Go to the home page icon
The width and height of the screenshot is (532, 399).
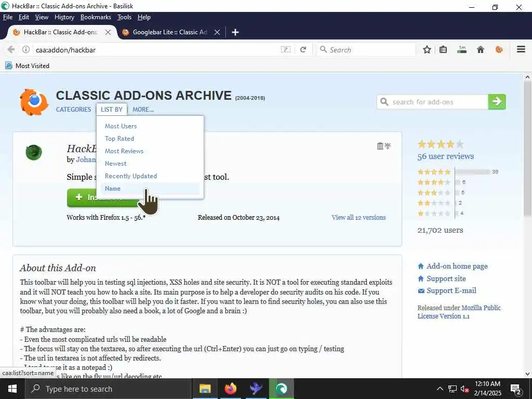pos(481,49)
